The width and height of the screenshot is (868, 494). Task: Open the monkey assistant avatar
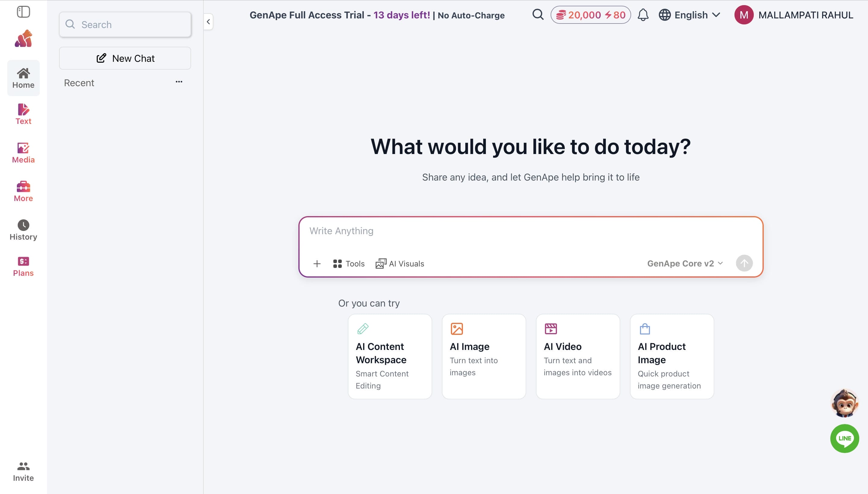[844, 403]
